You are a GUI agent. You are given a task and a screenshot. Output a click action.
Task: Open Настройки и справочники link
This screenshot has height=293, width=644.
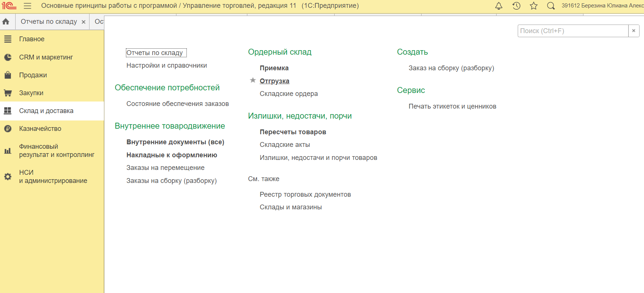point(166,65)
